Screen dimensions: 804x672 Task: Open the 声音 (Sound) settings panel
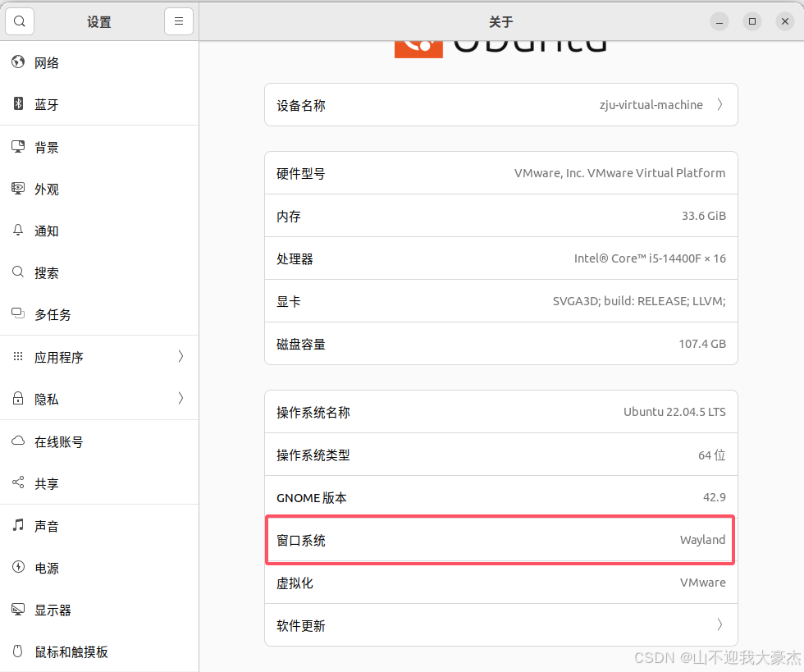(x=47, y=526)
